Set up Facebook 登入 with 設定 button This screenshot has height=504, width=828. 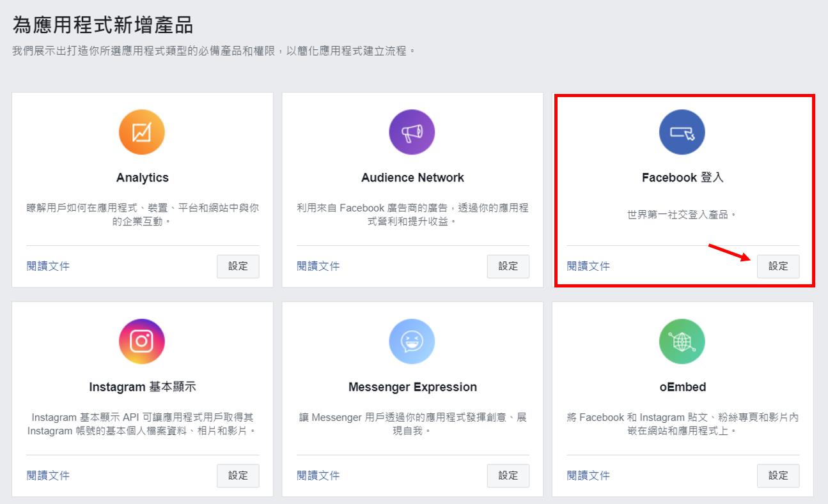point(777,266)
